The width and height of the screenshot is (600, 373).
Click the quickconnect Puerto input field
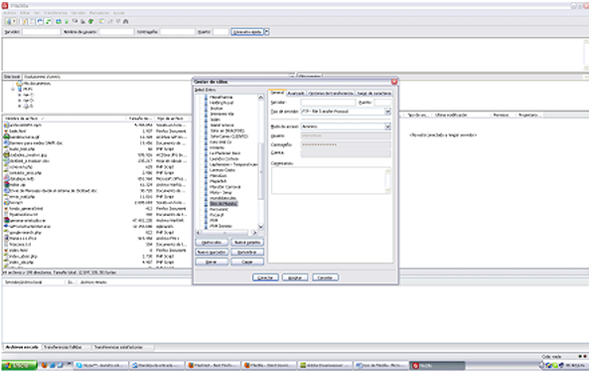click(x=221, y=32)
